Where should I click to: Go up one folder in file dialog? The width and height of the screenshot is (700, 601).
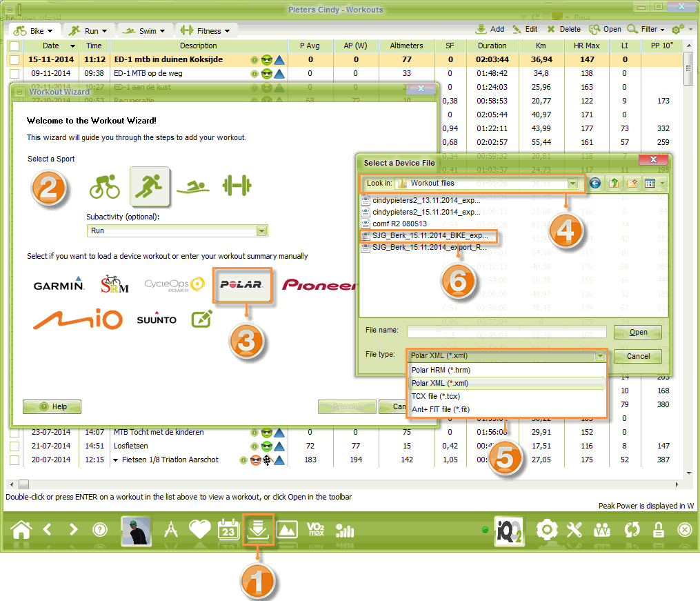614,183
